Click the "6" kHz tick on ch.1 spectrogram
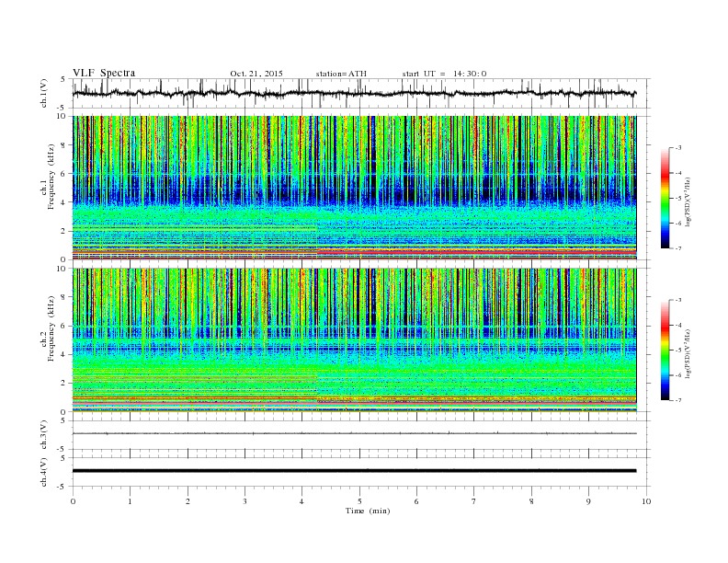This screenshot has width=728, height=563. 63,174
